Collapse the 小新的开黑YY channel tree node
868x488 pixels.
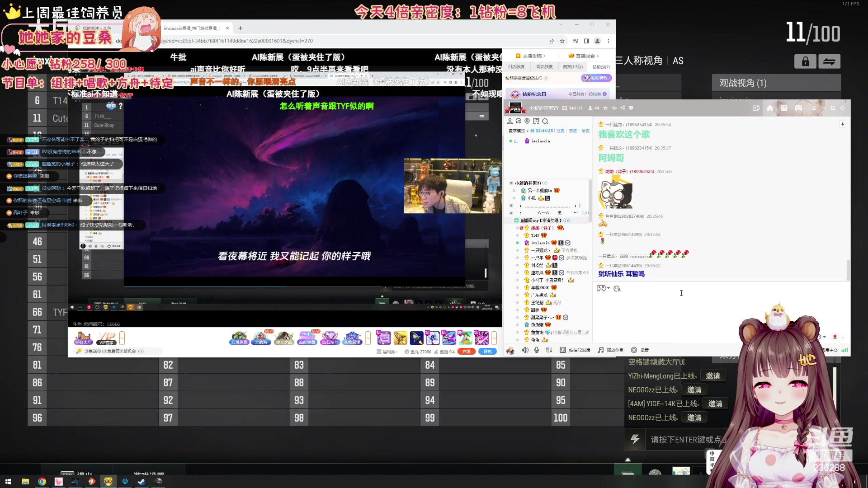511,183
